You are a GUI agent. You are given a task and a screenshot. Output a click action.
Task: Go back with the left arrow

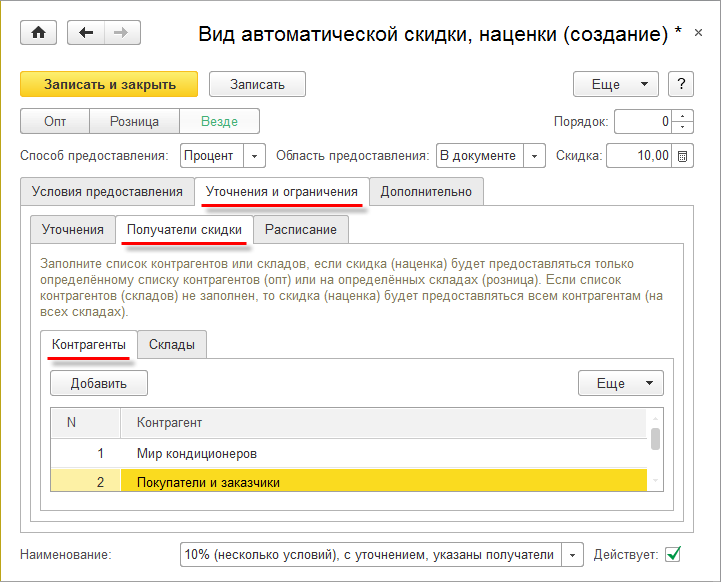pos(86,33)
